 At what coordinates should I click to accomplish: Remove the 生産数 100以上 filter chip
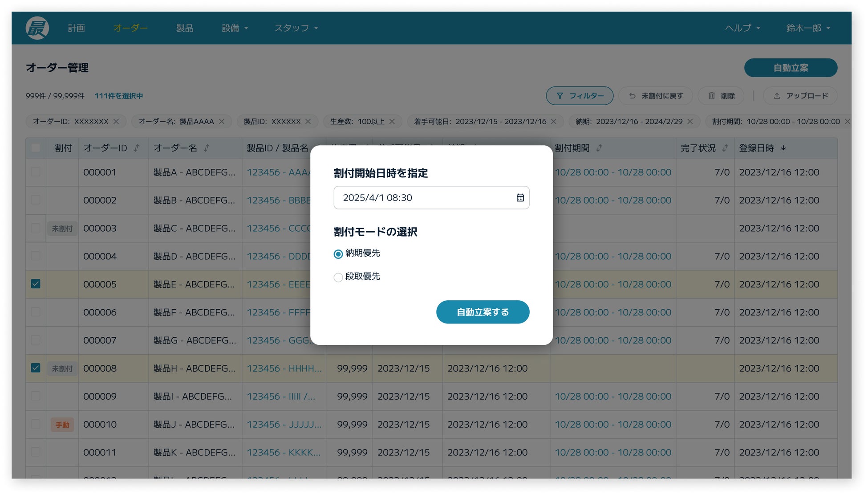click(392, 122)
